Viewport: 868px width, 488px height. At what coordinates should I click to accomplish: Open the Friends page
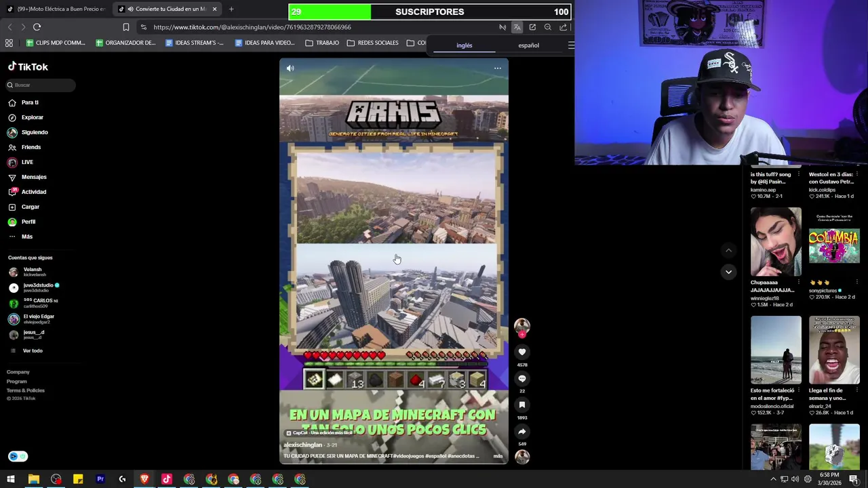click(31, 147)
